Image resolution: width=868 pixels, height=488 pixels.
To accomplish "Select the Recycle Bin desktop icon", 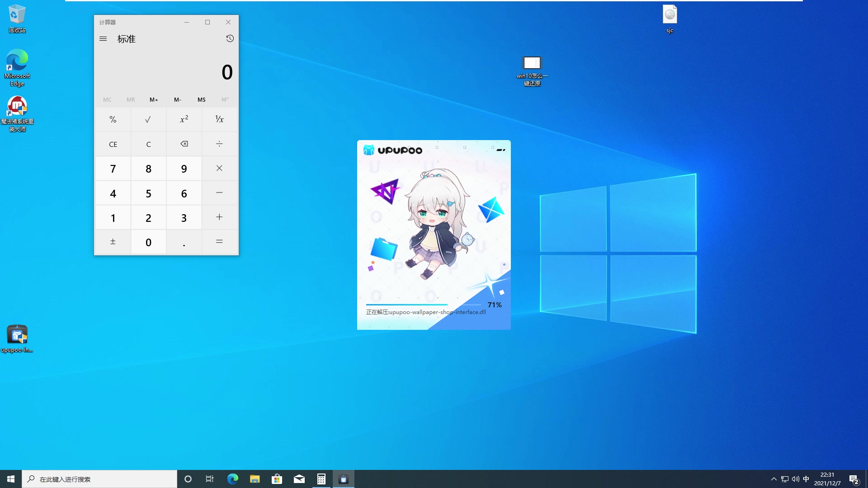I will (x=17, y=19).
